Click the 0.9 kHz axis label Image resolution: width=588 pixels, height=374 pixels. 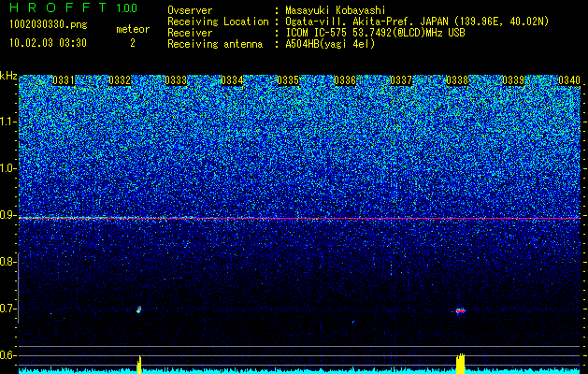[x=7, y=215]
